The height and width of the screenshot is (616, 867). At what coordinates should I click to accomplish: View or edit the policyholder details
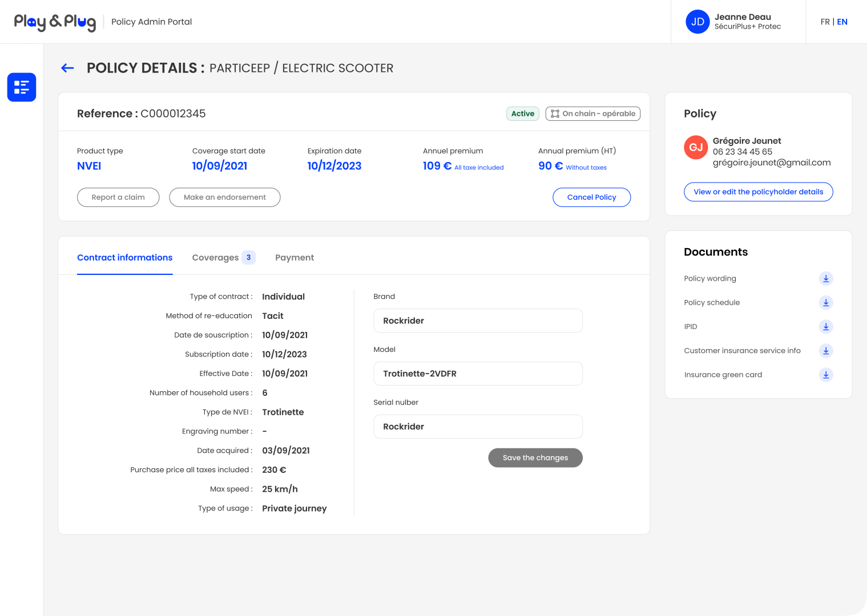(x=758, y=192)
